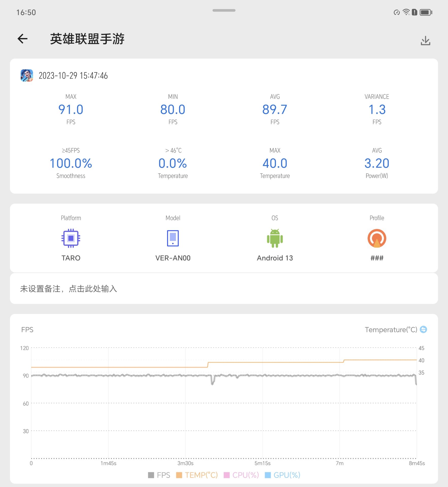Viewport: 448px width, 487px height.
Task: Click the orange TEMP legend swatch
Action: point(179,475)
